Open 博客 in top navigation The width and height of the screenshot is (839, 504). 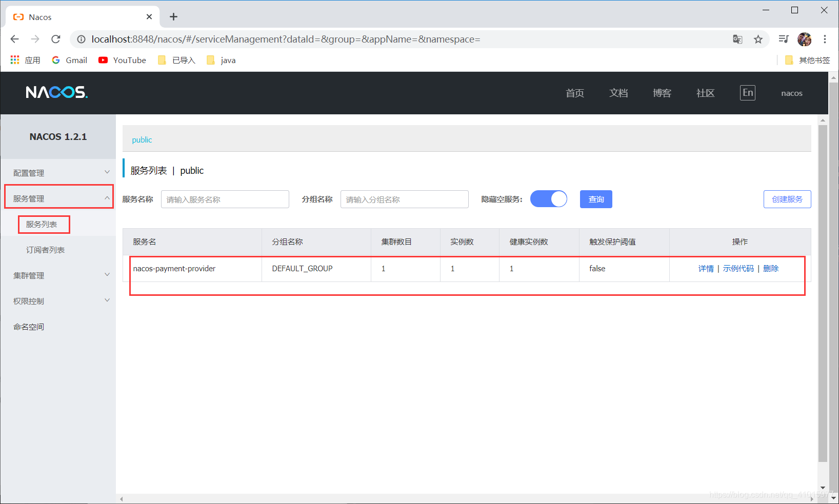(662, 93)
